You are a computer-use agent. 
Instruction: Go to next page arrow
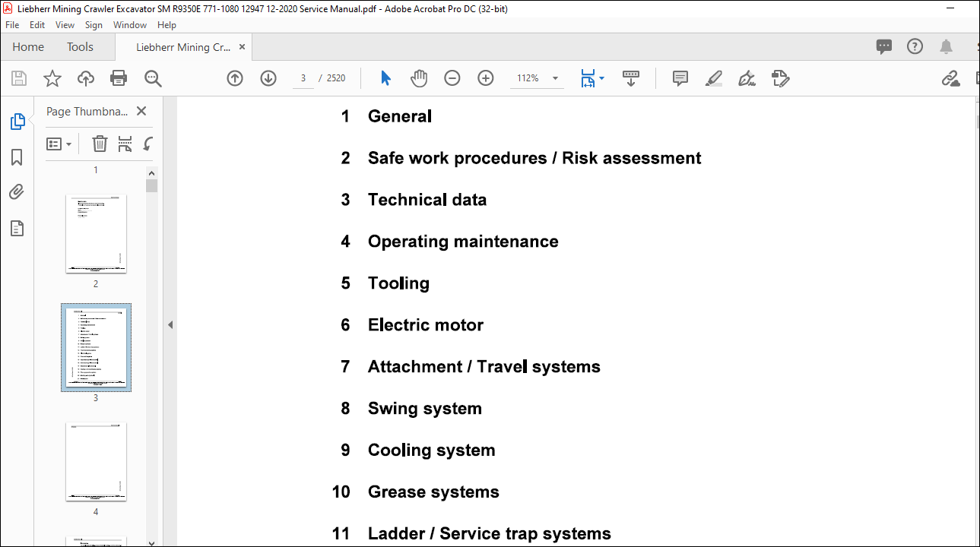(268, 78)
